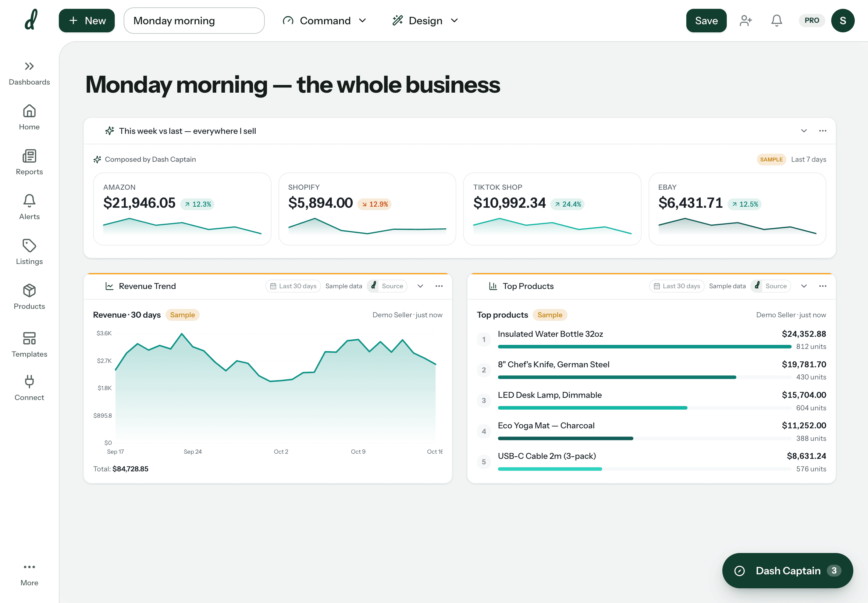Click Source badge on Revenue Trend

click(387, 286)
